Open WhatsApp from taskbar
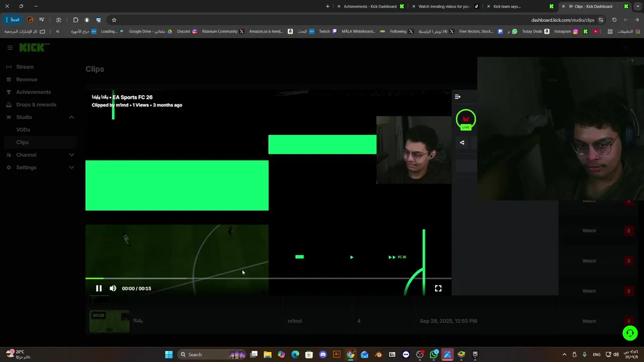This screenshot has width=644, height=362. point(434,354)
